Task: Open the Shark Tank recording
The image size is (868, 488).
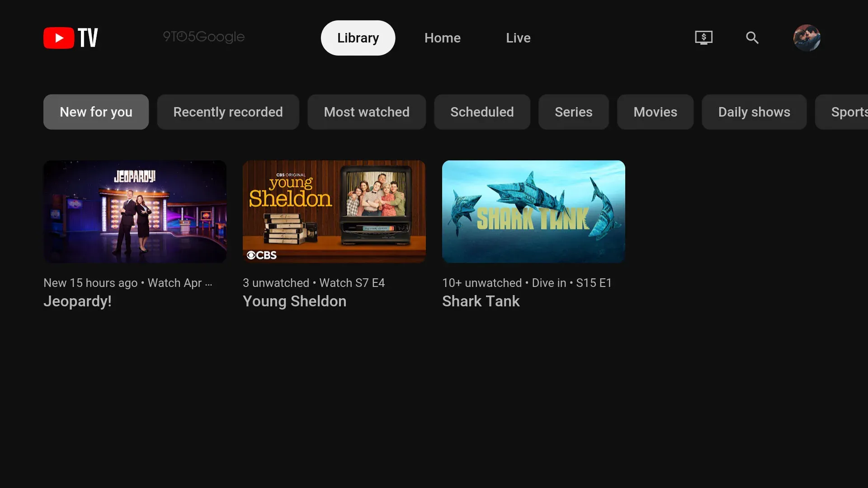Action: pos(533,211)
